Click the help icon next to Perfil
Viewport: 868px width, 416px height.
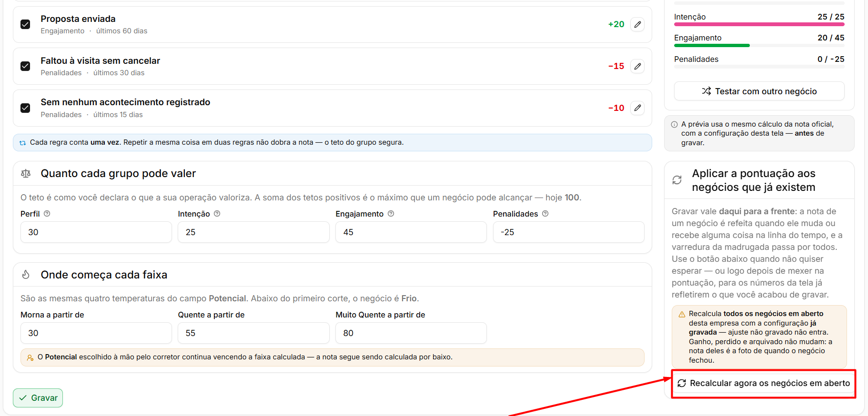[47, 214]
